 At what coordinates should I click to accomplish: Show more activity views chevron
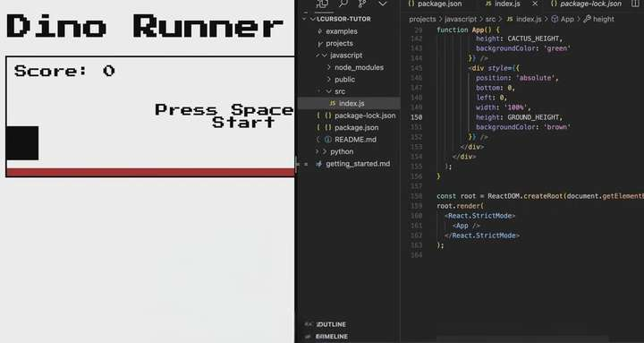pos(383,4)
